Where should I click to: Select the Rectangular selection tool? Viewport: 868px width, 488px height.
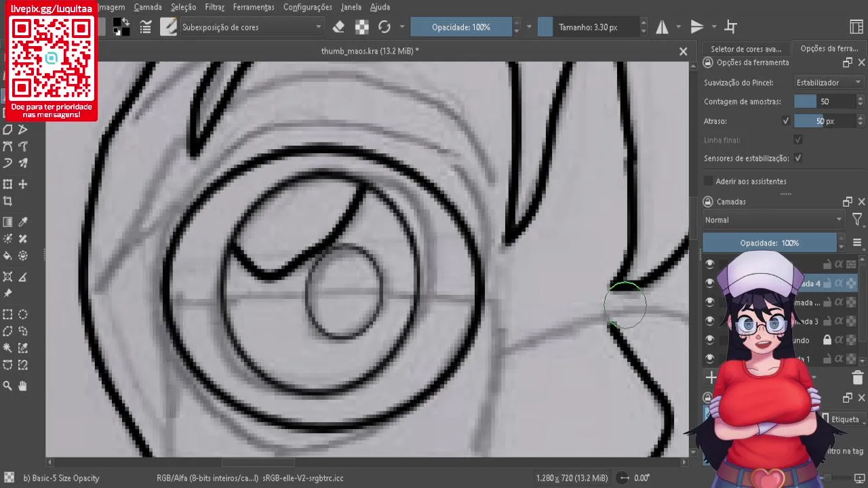coord(7,315)
